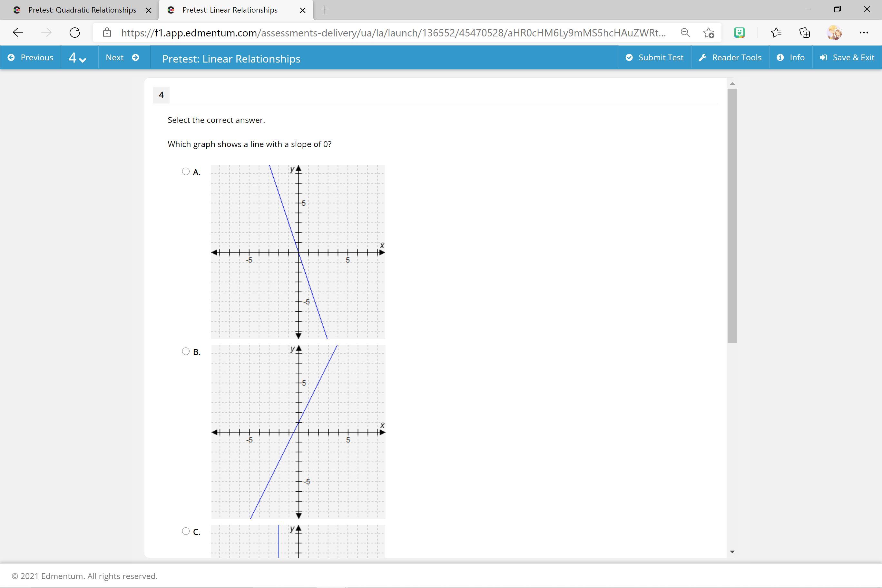Screen dimensions: 882x588
Task: Expand the question number 4 dropdown
Action: pyautogui.click(x=78, y=58)
